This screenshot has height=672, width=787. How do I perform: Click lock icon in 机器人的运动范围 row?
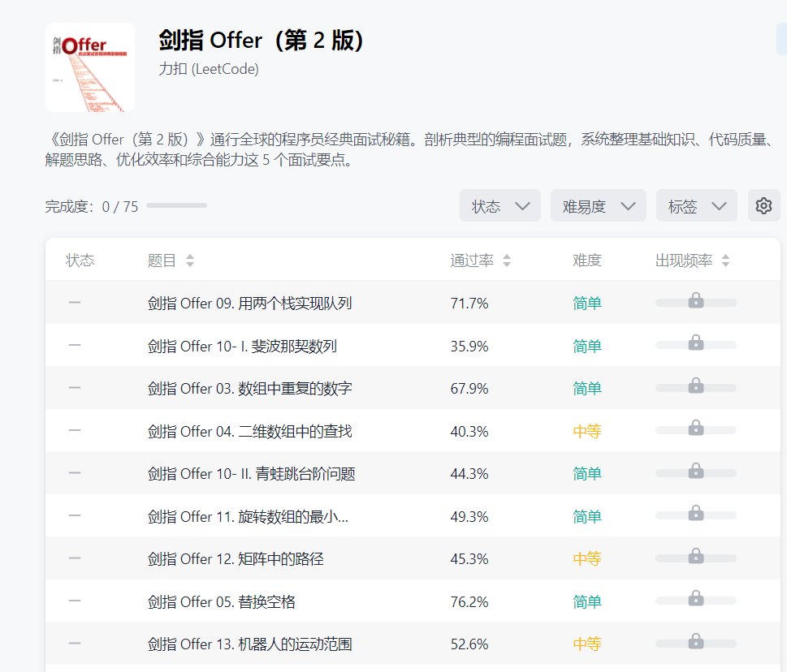(x=696, y=641)
